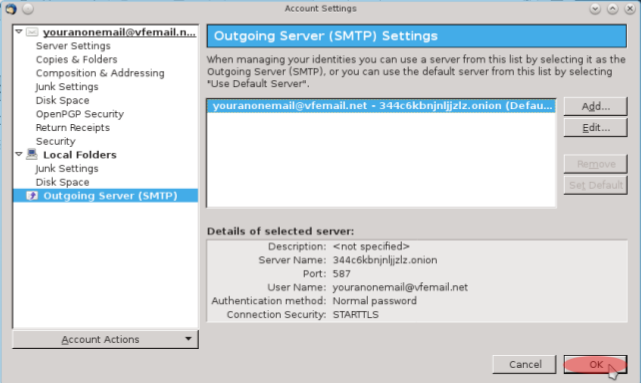The height and width of the screenshot is (383, 641).
Task: Click the Edit... server button
Action: 595,128
